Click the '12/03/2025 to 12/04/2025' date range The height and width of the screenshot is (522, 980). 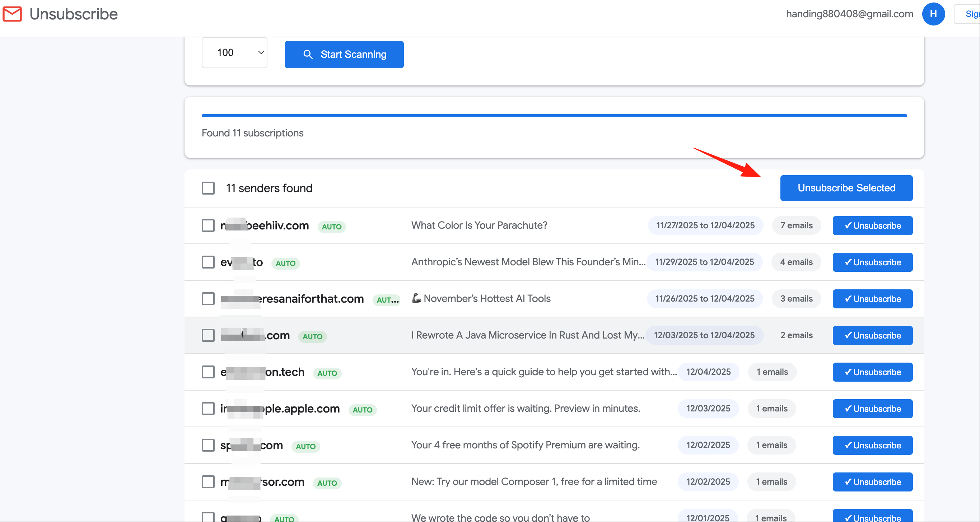click(x=704, y=335)
